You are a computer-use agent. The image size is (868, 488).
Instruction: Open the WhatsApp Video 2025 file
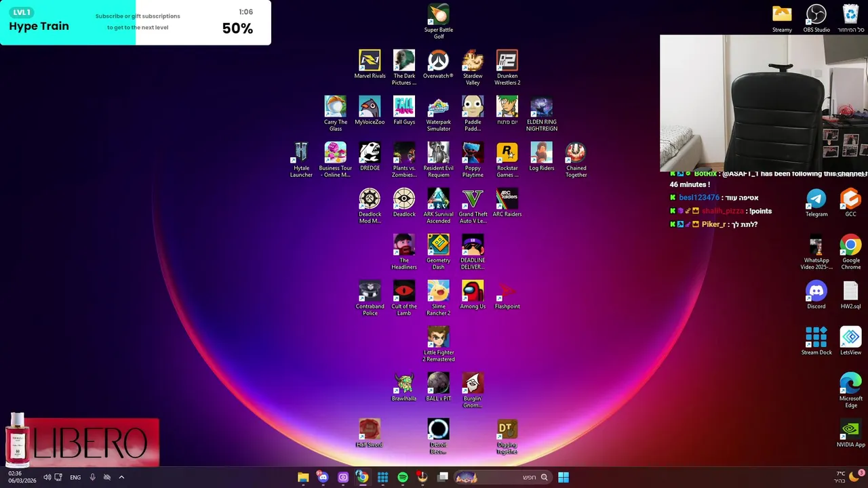(x=816, y=251)
